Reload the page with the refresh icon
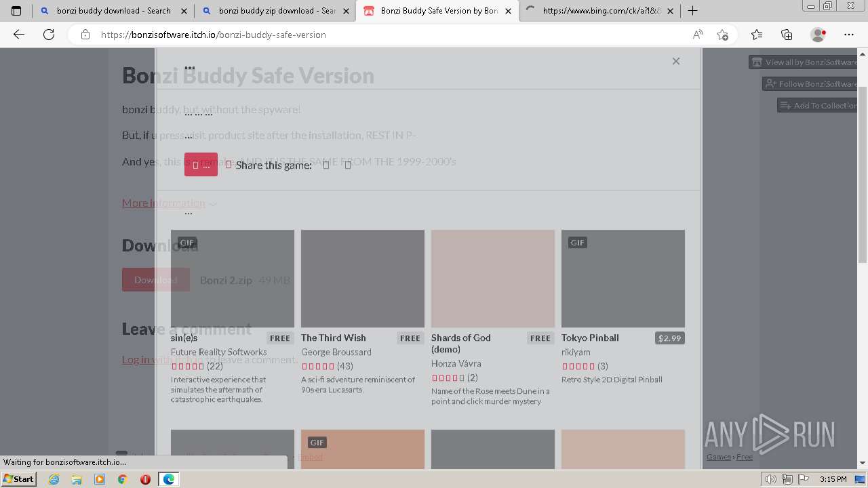 49,35
